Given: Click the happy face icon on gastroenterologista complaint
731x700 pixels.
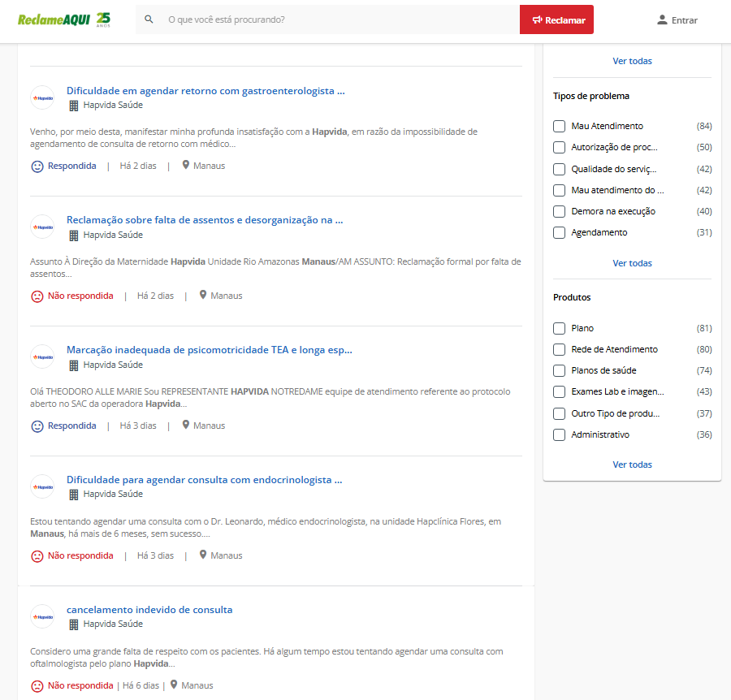Looking at the screenshot, I should tap(37, 166).
